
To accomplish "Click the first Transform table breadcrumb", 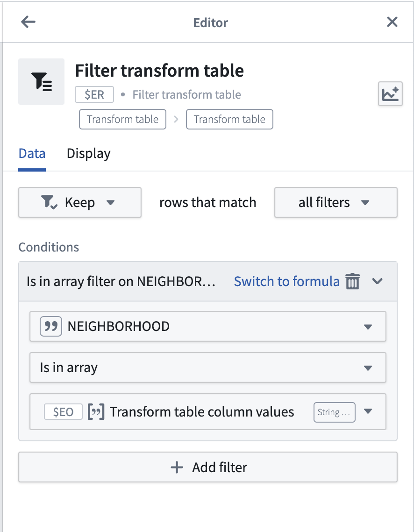I will coord(123,119).
